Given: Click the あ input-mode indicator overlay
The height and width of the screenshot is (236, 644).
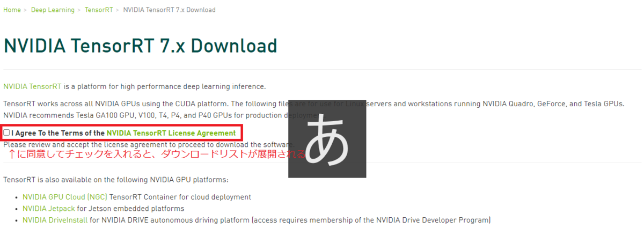Looking at the screenshot, I should click(x=327, y=138).
